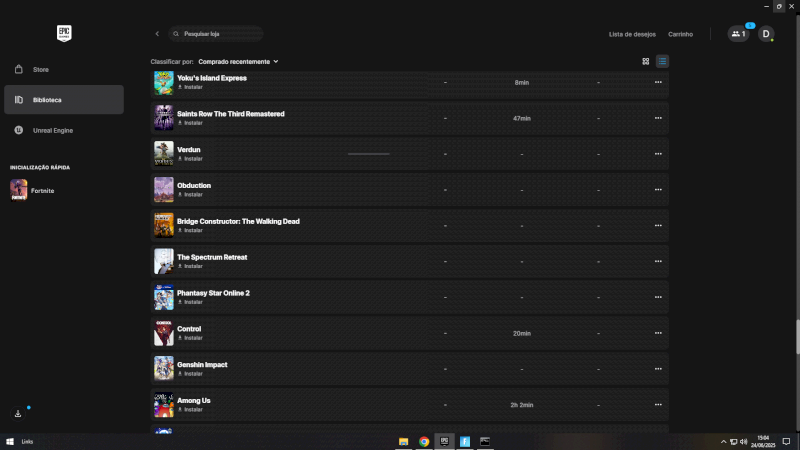
Task: Open notification center in taskbar
Action: (786, 441)
